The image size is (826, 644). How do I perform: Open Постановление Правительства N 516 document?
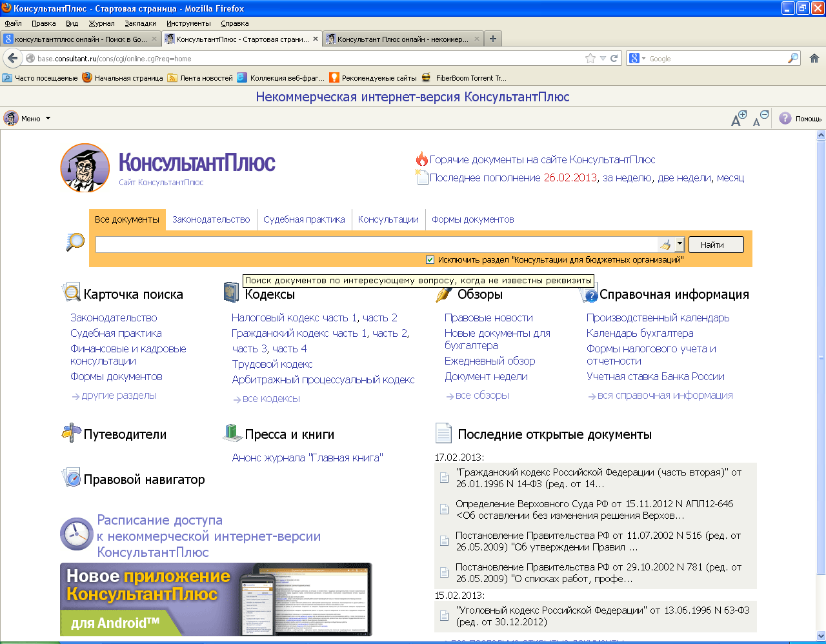coord(598,541)
